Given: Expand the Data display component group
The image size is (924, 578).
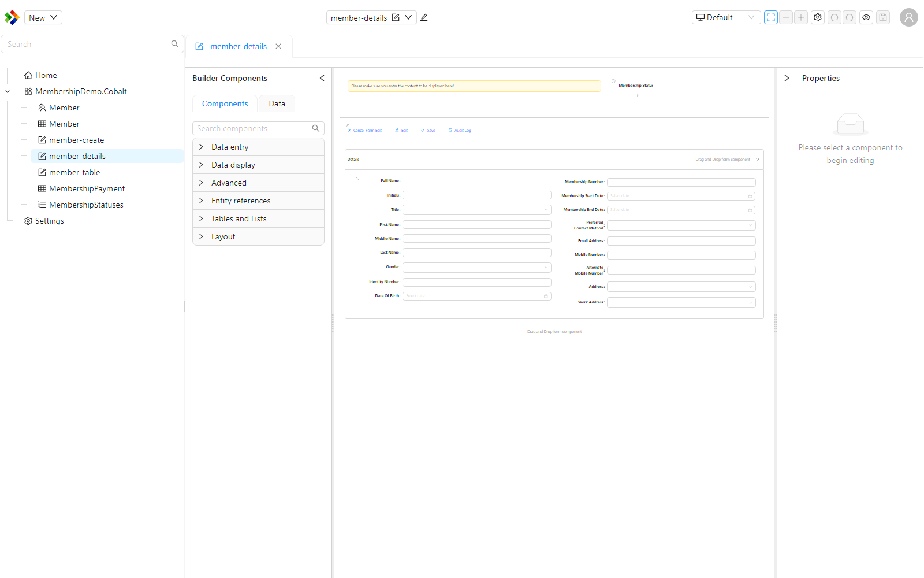Looking at the screenshot, I should pos(258,165).
